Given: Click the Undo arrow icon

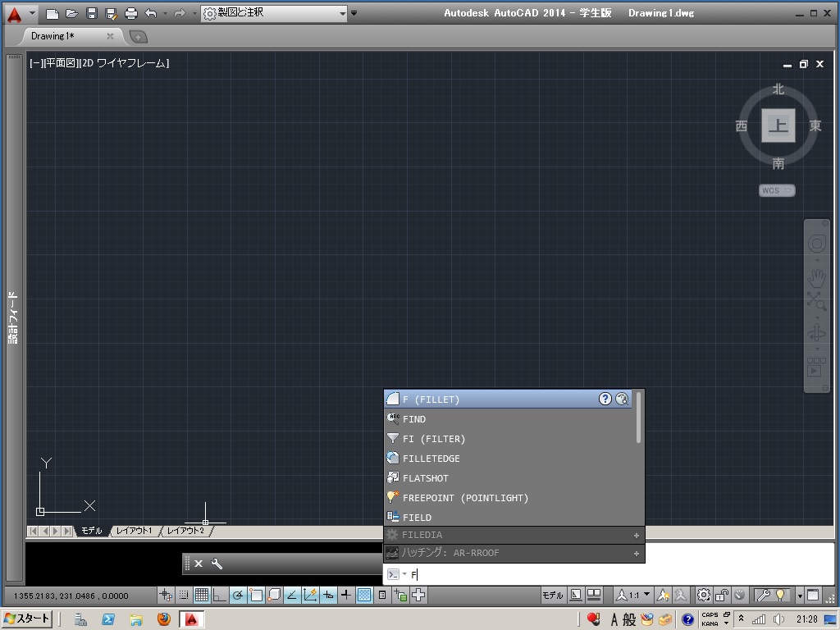Looking at the screenshot, I should click(150, 13).
